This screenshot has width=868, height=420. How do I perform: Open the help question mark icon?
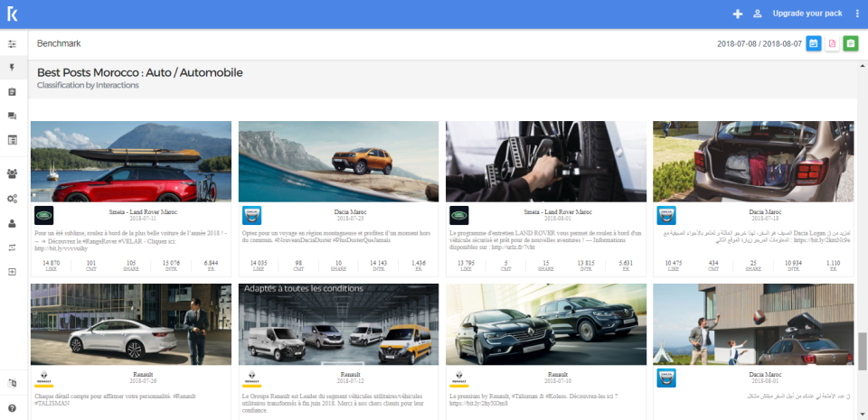click(x=12, y=408)
